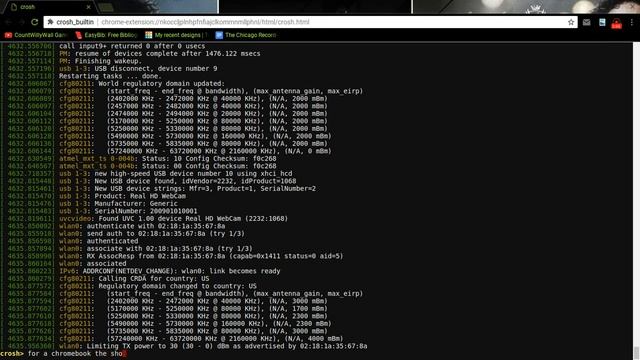Select the crosh tab
Image resolution: width=640 pixels, height=360 pixels.
point(49,7)
